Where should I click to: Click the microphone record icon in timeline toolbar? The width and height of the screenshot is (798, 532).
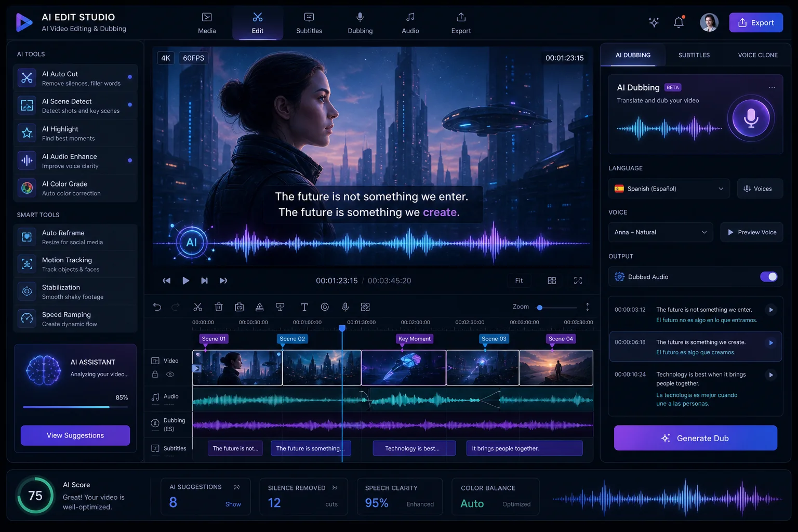tap(345, 307)
